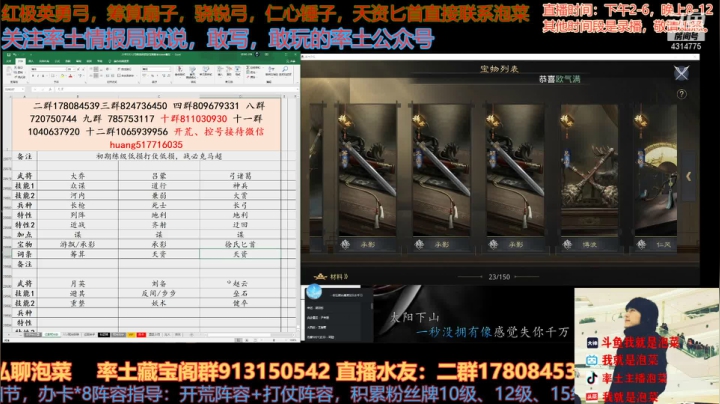
Task: Click the Excel zoom slider
Action: (274, 340)
